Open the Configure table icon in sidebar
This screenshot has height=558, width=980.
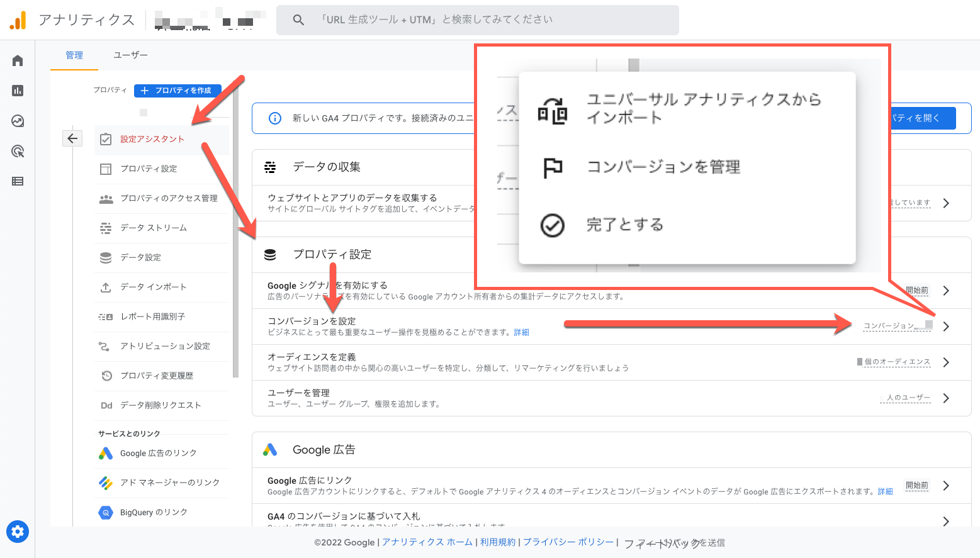click(x=18, y=181)
